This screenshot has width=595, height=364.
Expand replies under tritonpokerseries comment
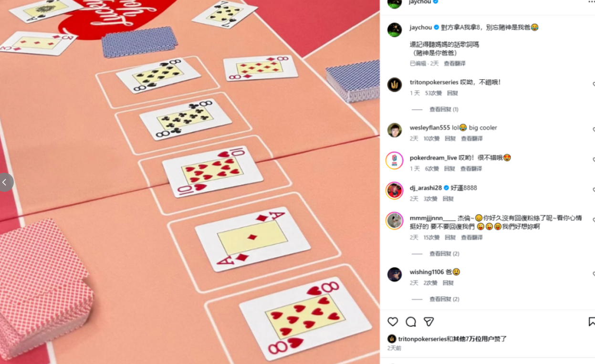(444, 109)
